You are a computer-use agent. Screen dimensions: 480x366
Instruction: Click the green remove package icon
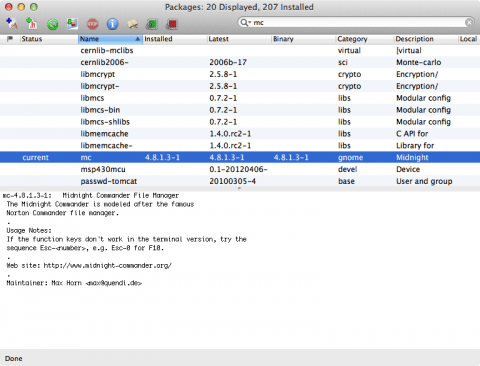coord(52,24)
